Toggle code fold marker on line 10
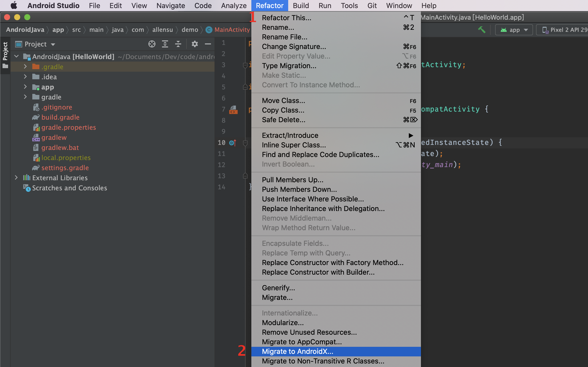Image resolution: width=588 pixels, height=367 pixels. [x=245, y=143]
